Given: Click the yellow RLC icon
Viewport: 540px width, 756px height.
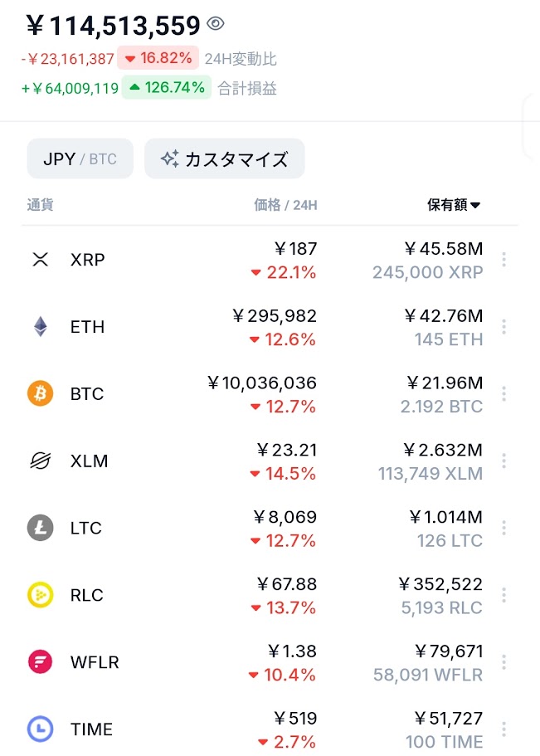Looking at the screenshot, I should tap(40, 595).
